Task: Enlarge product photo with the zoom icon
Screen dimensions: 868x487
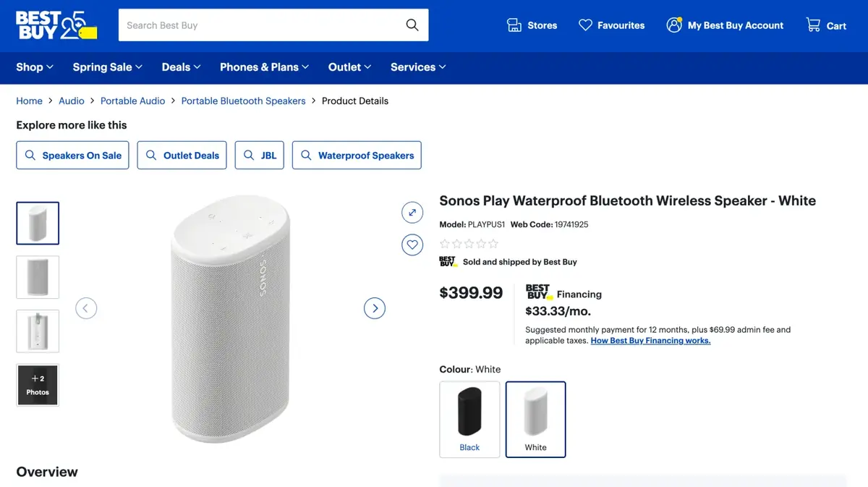Action: coord(412,212)
